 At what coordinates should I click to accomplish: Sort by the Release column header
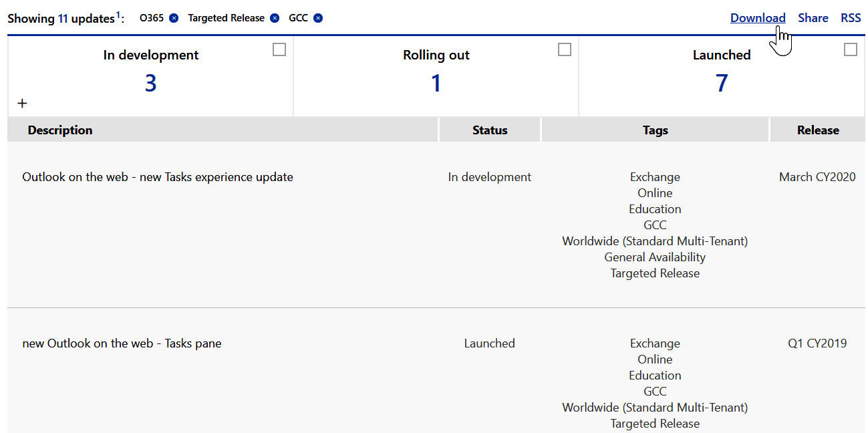pos(818,130)
